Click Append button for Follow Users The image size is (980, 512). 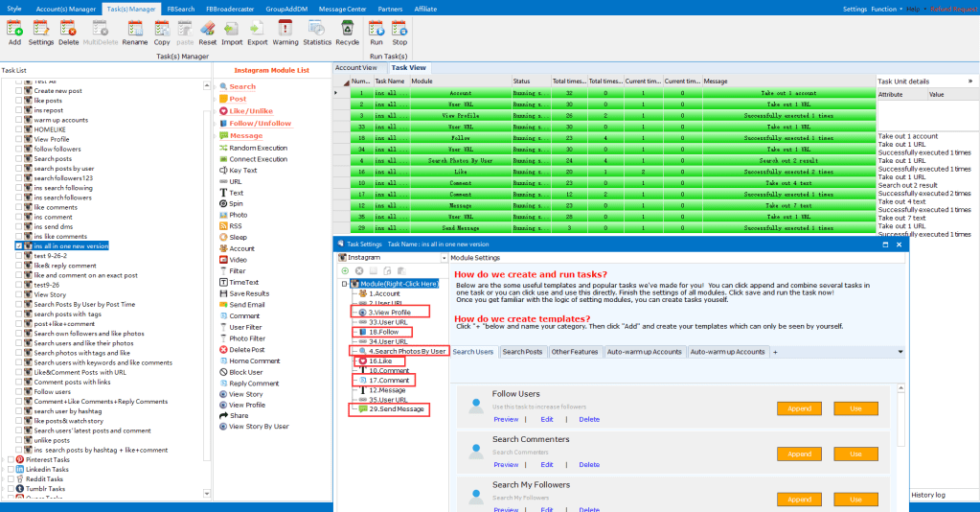coord(798,408)
